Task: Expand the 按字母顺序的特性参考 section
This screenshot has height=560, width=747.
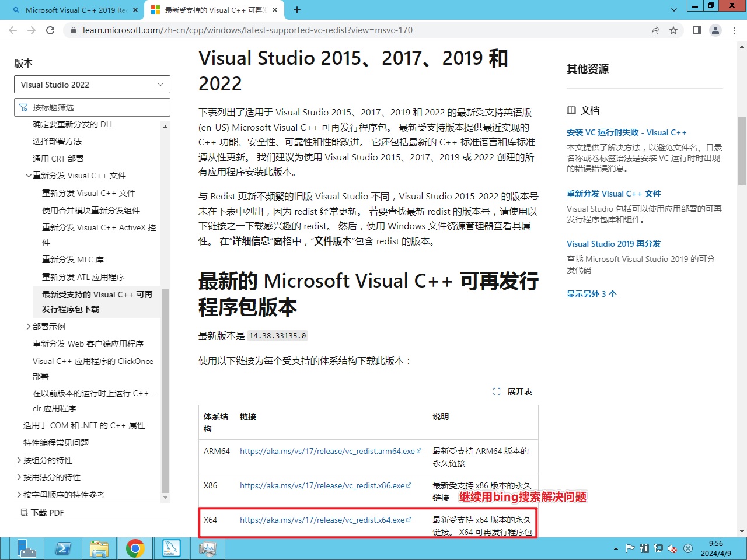Action: pyautogui.click(x=19, y=495)
